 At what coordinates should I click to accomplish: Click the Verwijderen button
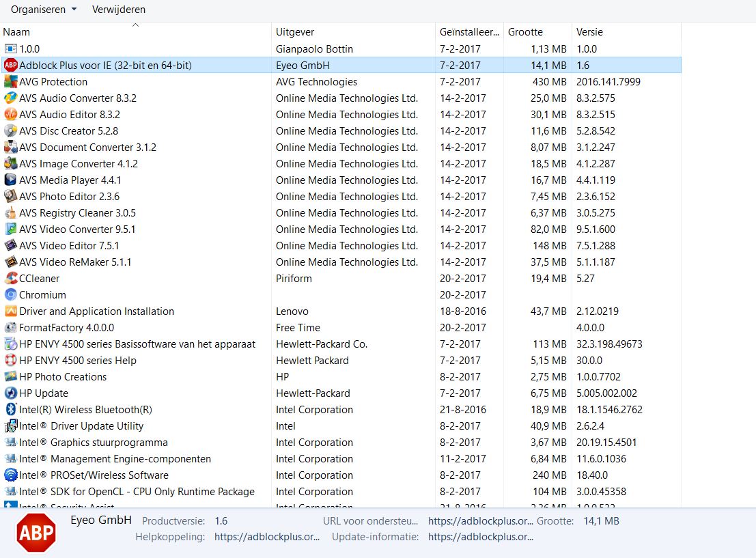[119, 10]
